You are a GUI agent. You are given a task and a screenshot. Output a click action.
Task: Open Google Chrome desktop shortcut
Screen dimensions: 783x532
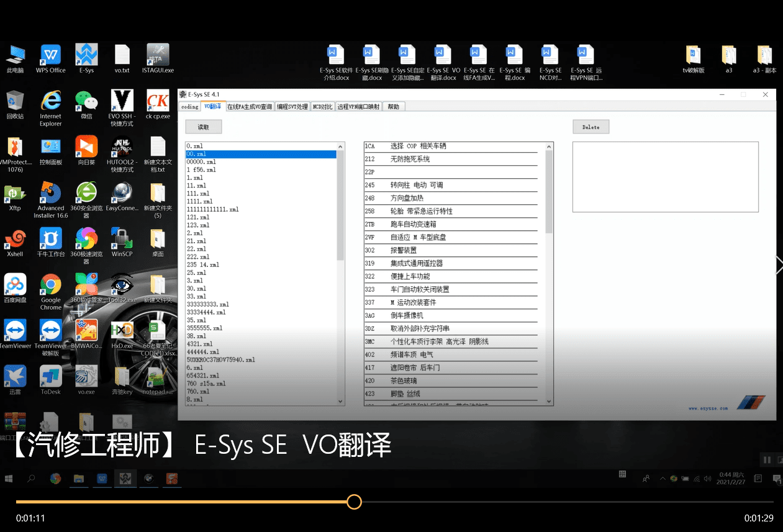coord(51,286)
